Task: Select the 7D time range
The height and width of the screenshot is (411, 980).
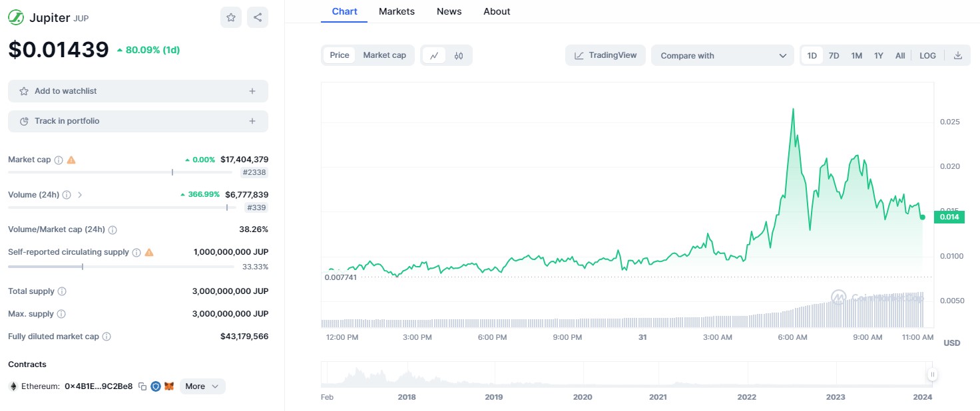Action: [x=834, y=56]
